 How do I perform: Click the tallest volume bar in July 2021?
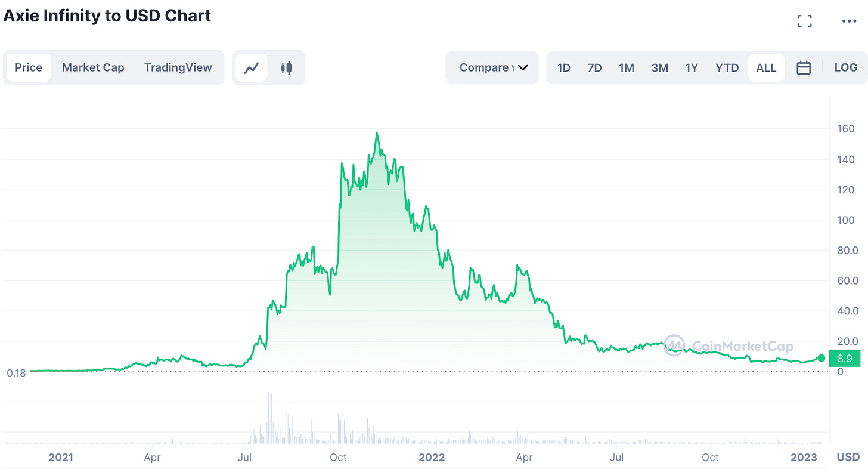coord(269,418)
